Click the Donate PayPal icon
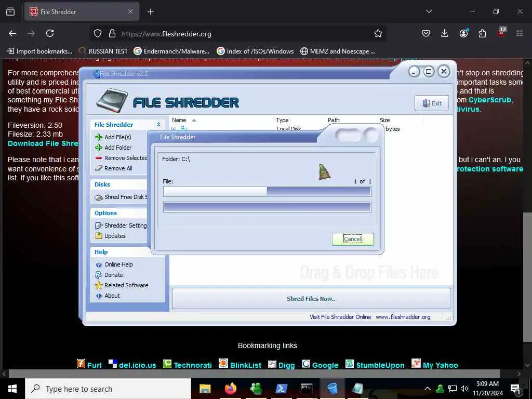This screenshot has height=399, width=532. (x=98, y=275)
